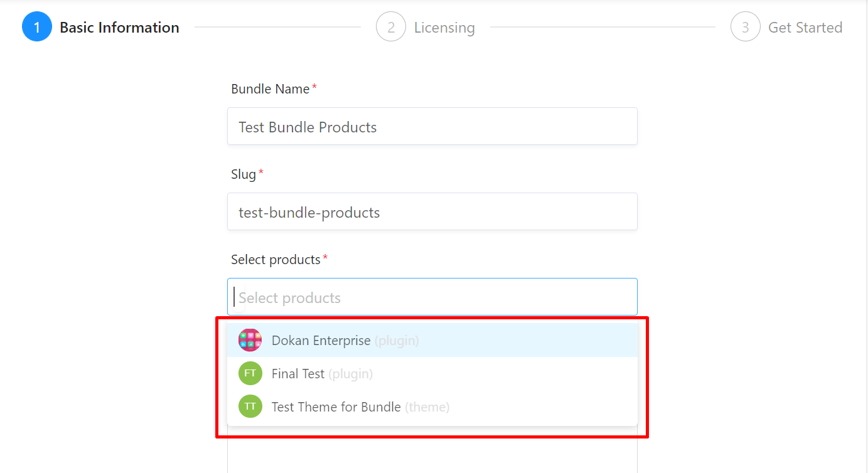Open the Basic Information step

119,28
